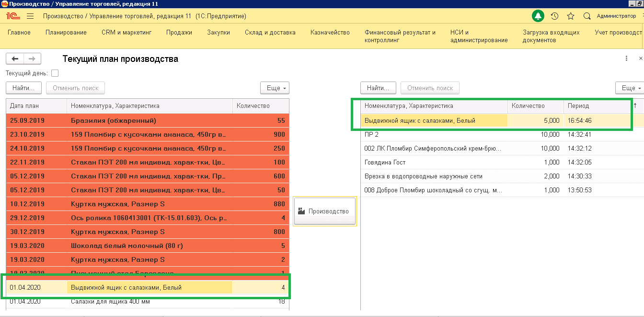
Task: Open the Казначейство section
Action: [330, 33]
